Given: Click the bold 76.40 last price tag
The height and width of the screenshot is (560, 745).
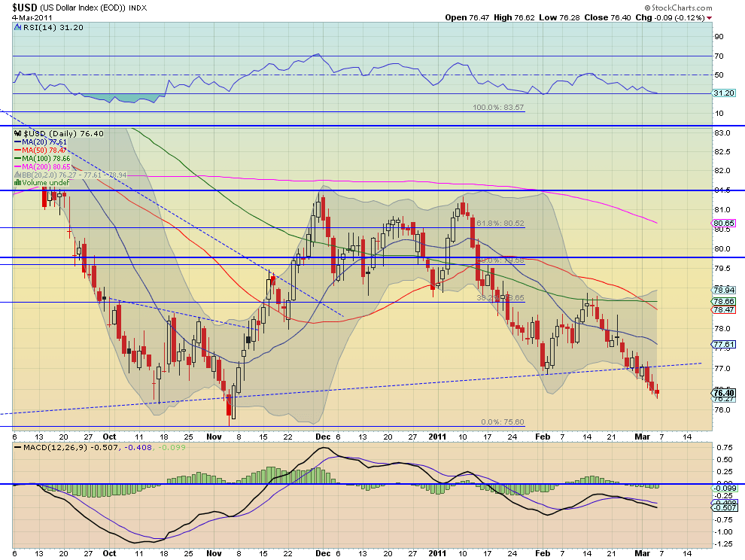Looking at the screenshot, I should [724, 393].
